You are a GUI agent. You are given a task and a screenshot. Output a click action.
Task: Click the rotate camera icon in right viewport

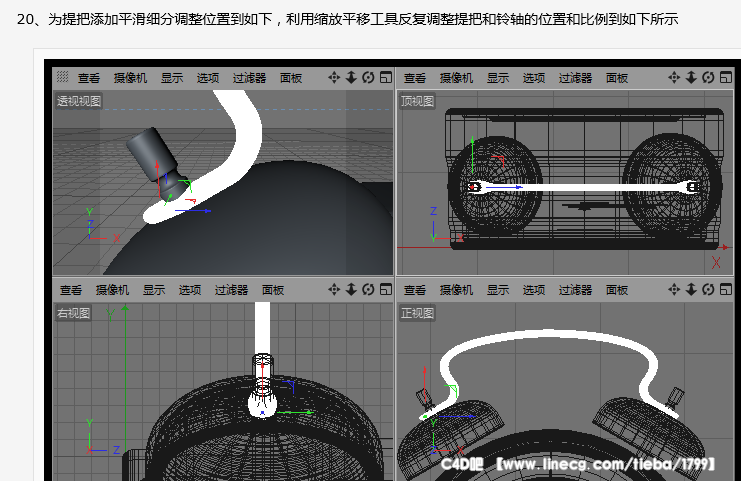pyautogui.click(x=368, y=290)
